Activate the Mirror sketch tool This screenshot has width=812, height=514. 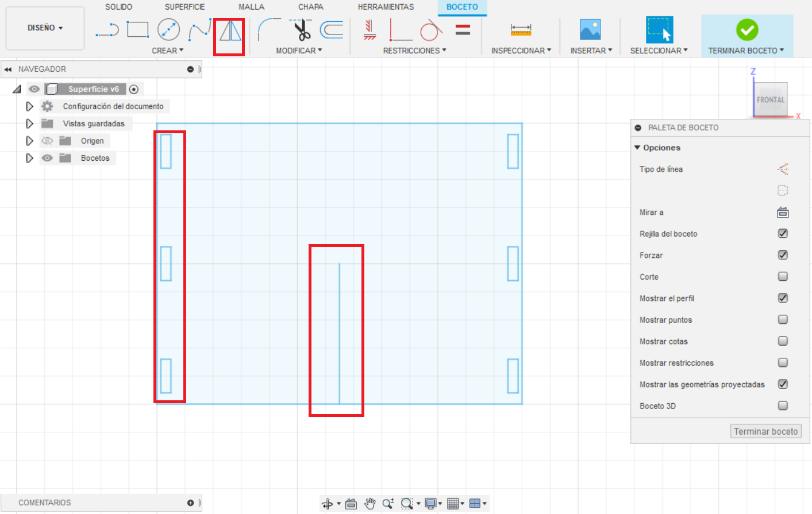(x=230, y=30)
